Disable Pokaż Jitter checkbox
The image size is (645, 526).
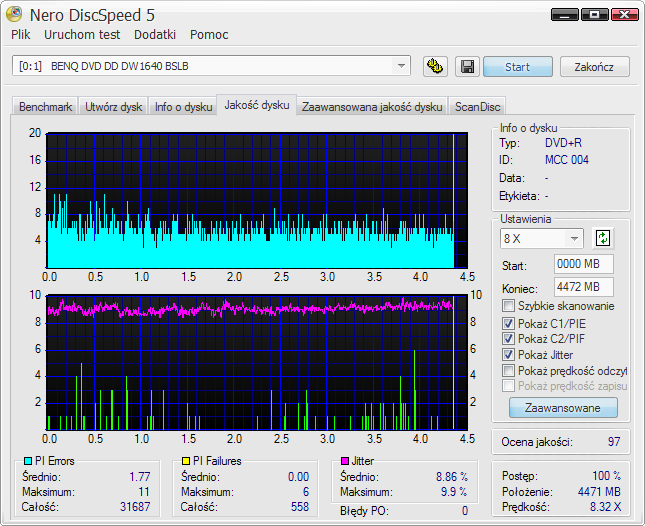pos(508,355)
